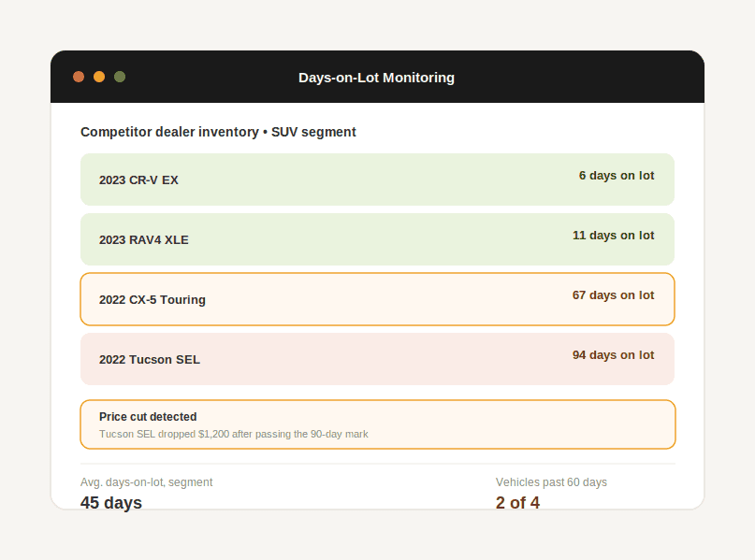Click the green maximize window dot
This screenshot has width=755, height=560.
click(120, 77)
